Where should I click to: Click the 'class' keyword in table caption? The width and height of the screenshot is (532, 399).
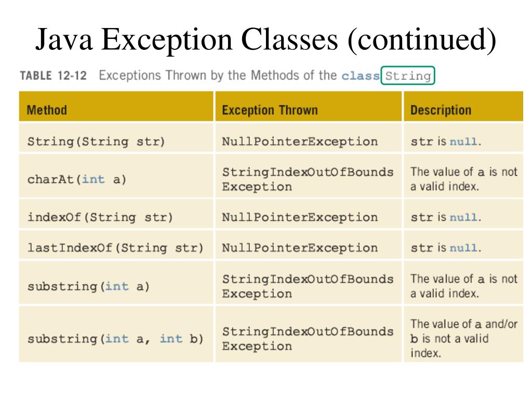[x=361, y=75]
